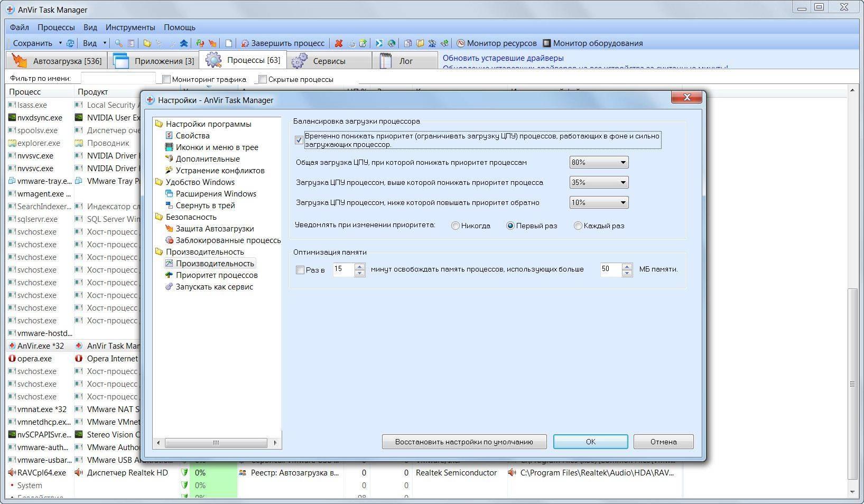Open the Помощь menu
The height and width of the screenshot is (504, 864).
180,27
